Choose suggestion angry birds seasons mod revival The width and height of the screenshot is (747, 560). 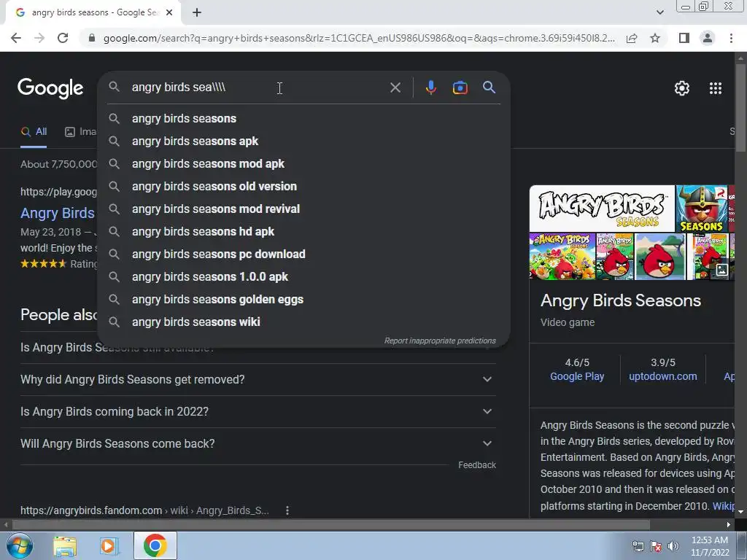303,209
